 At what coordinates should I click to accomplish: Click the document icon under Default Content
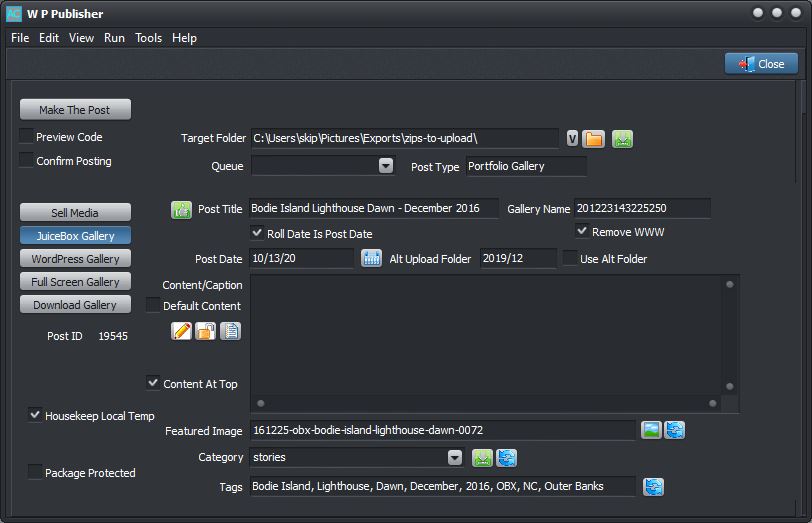tap(230, 330)
